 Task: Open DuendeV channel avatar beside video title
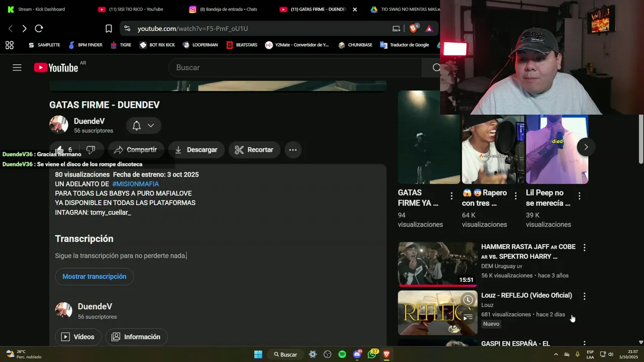tap(58, 125)
